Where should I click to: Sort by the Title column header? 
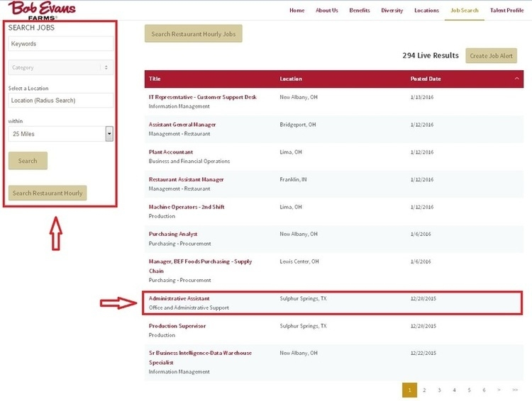pyautogui.click(x=155, y=79)
